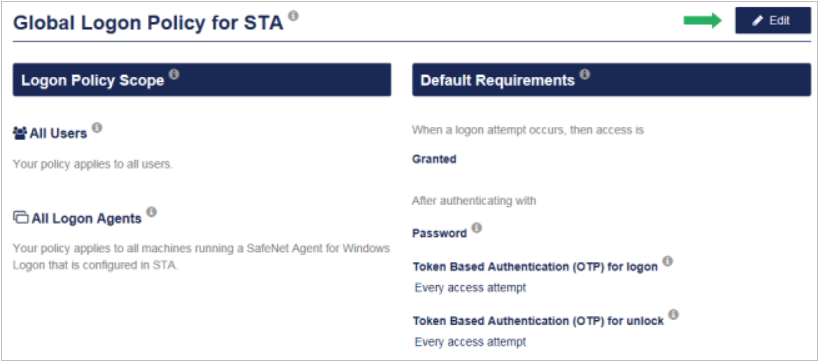Click the All Users label
819x362 pixels.
(58, 134)
